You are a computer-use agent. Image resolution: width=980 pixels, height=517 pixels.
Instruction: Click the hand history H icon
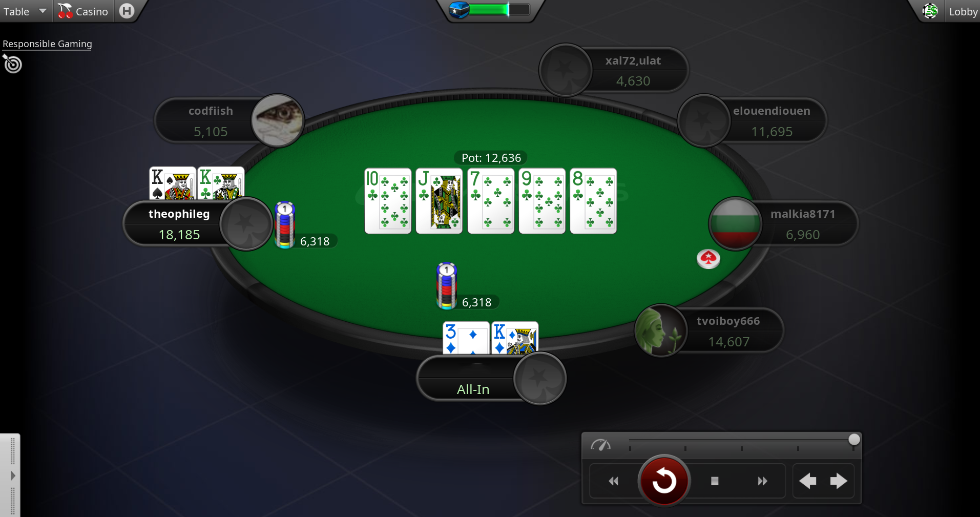point(127,11)
